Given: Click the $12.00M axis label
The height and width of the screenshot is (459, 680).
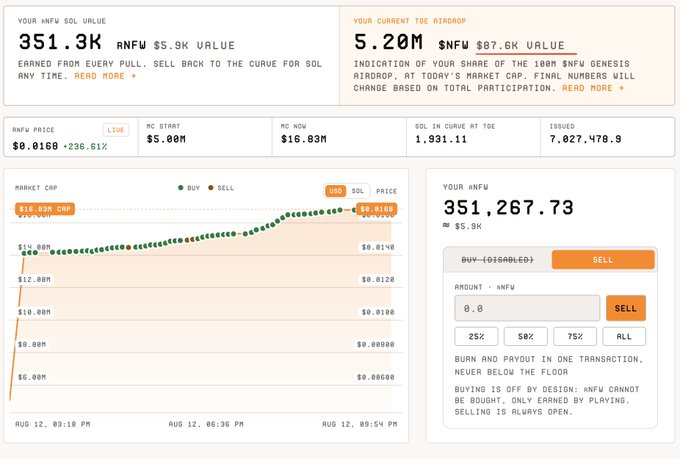Looking at the screenshot, I should 34,279.
